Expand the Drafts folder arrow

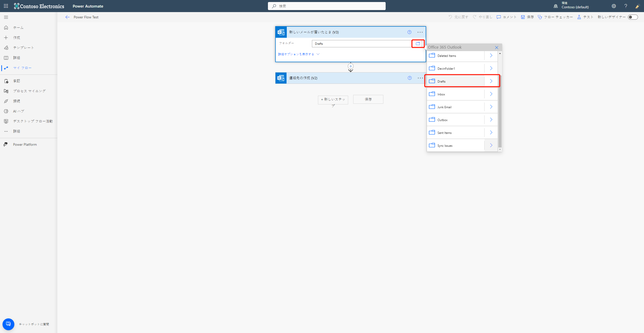(491, 81)
